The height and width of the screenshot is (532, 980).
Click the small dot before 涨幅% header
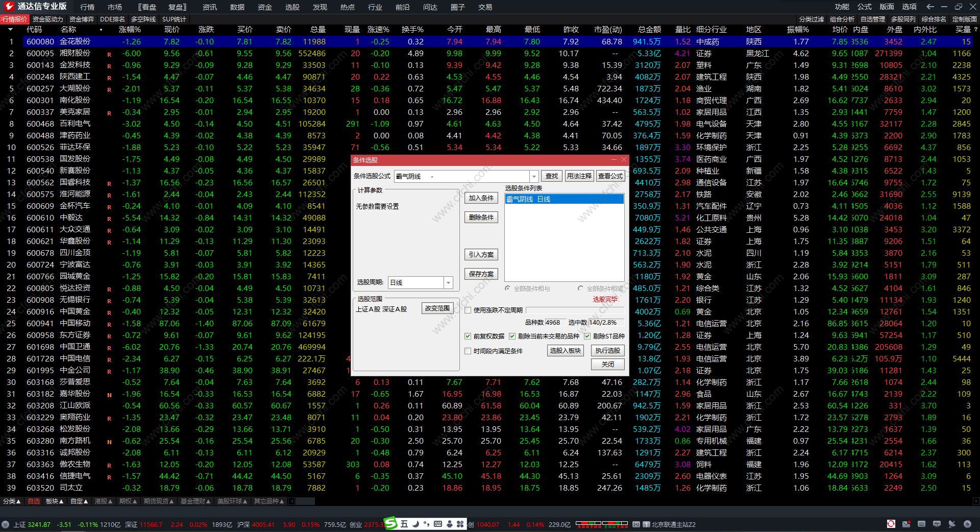[101, 30]
